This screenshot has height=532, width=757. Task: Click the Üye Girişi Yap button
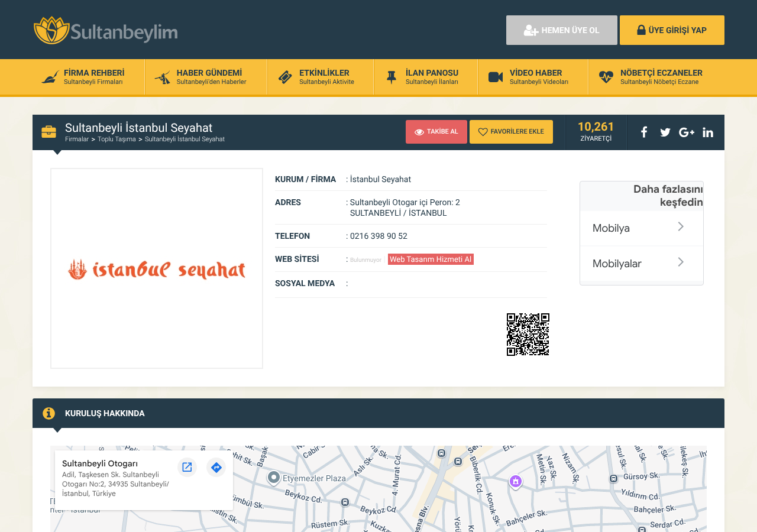tap(672, 30)
